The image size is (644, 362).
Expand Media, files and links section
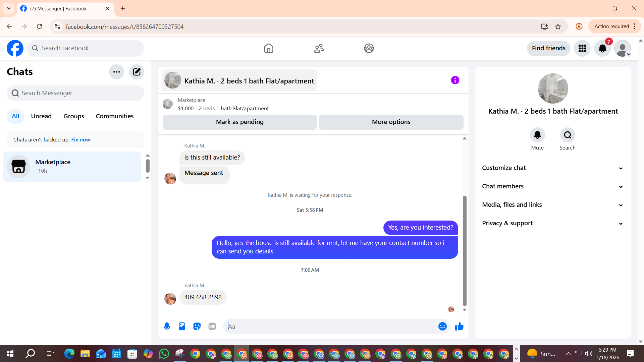(x=553, y=205)
